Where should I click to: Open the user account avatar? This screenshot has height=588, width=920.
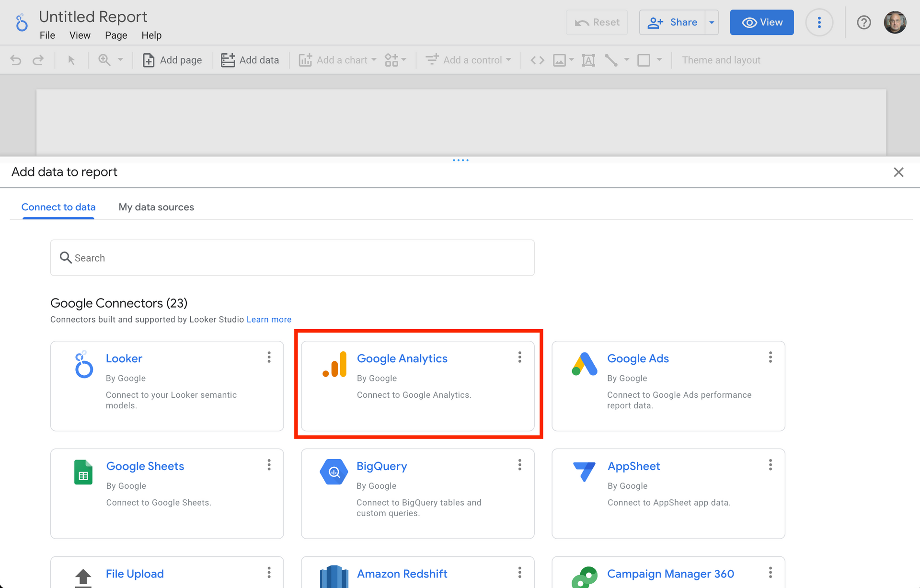pyautogui.click(x=895, y=23)
